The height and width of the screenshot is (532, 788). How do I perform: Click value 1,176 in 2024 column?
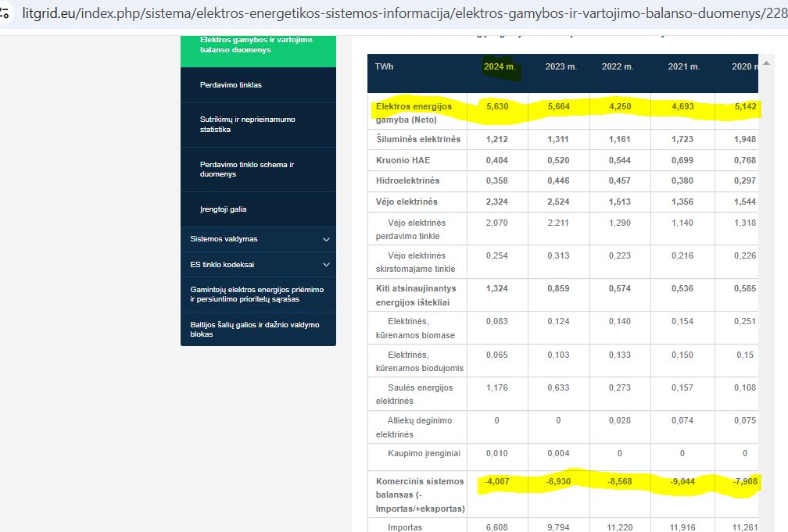click(x=496, y=387)
